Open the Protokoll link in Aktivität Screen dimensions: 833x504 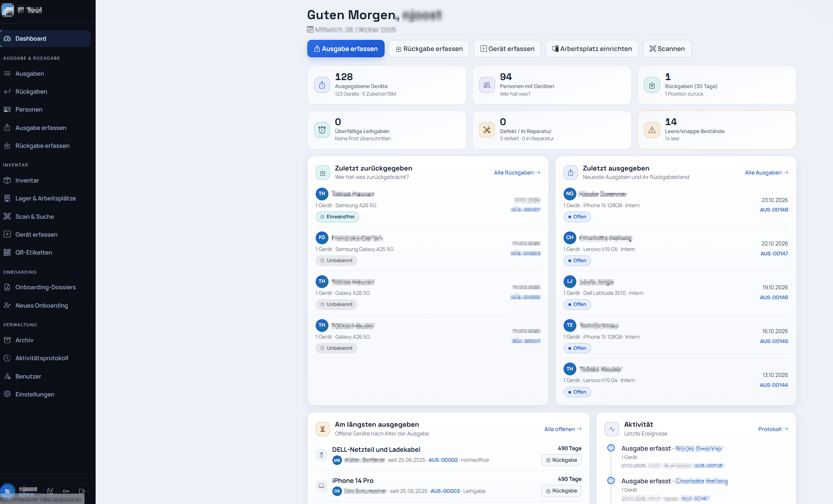coord(773,429)
